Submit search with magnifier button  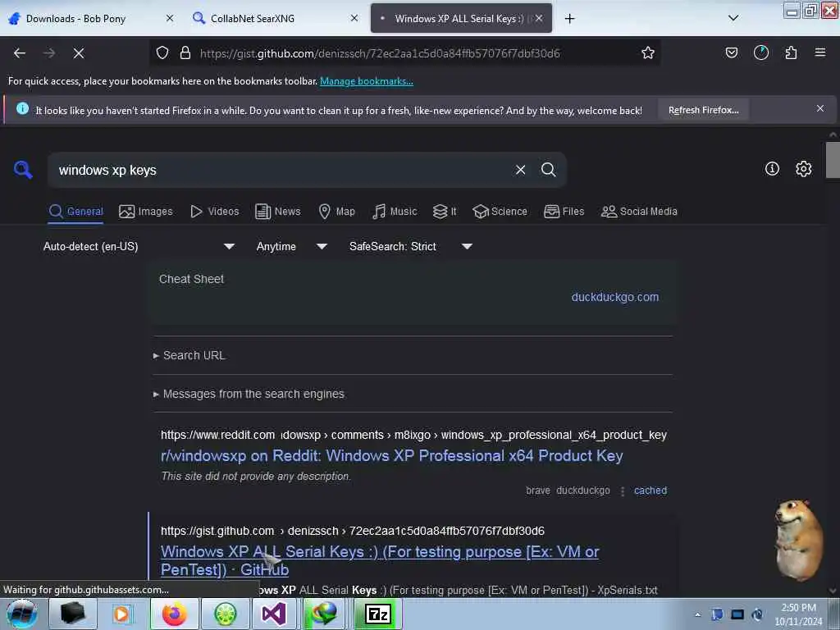pyautogui.click(x=548, y=170)
